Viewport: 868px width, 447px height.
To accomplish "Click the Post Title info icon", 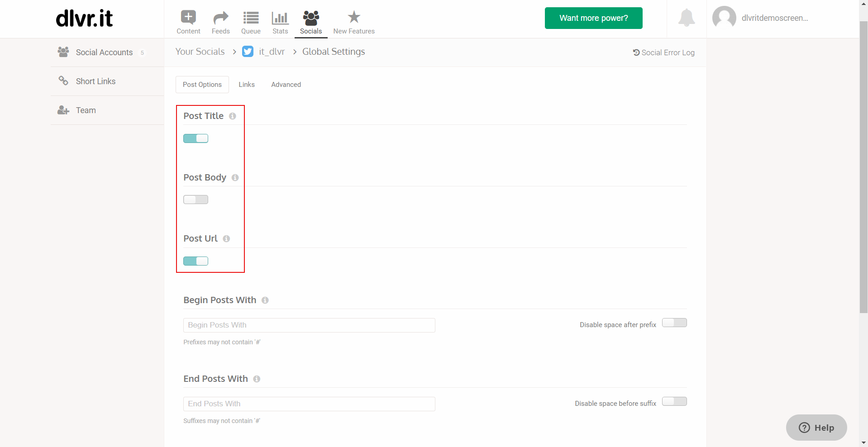I will pos(233,116).
